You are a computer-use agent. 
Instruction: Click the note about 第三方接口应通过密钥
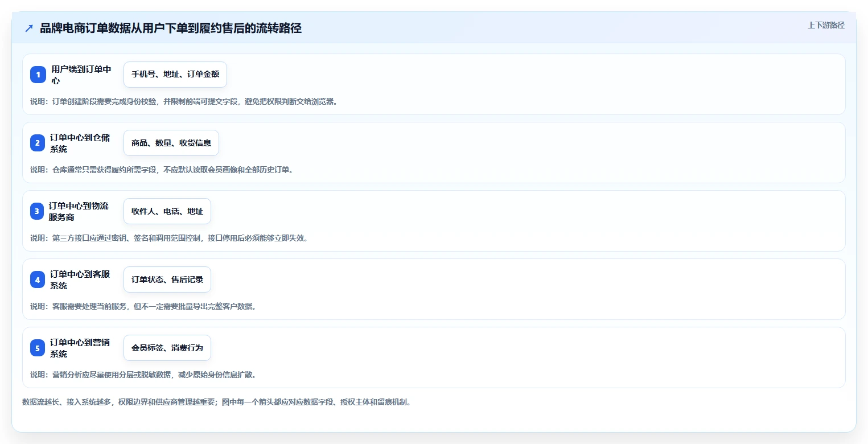(169, 238)
